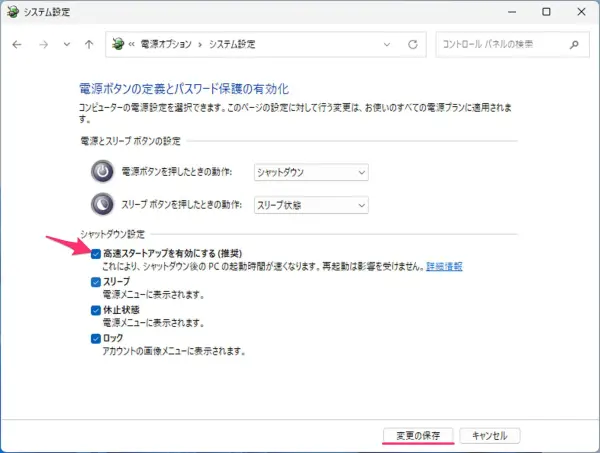Uncheck the ロック checkbox
Screen dimensions: 600x453
pyautogui.click(x=95, y=338)
